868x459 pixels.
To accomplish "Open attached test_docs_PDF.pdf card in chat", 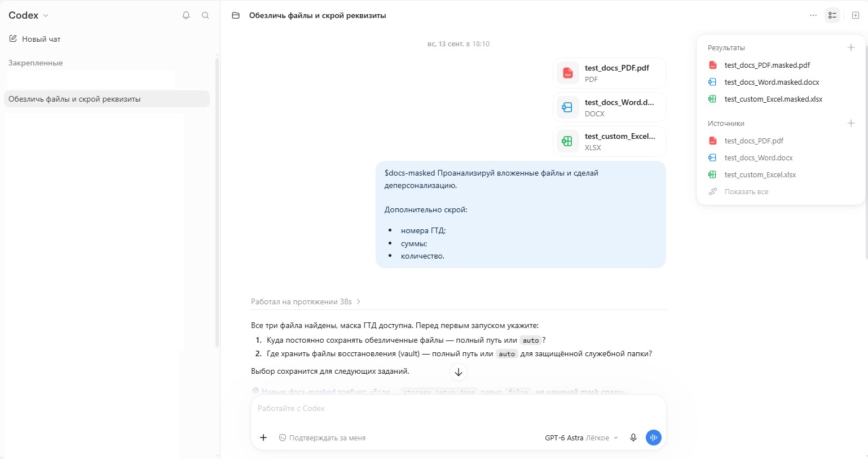I will (610, 73).
